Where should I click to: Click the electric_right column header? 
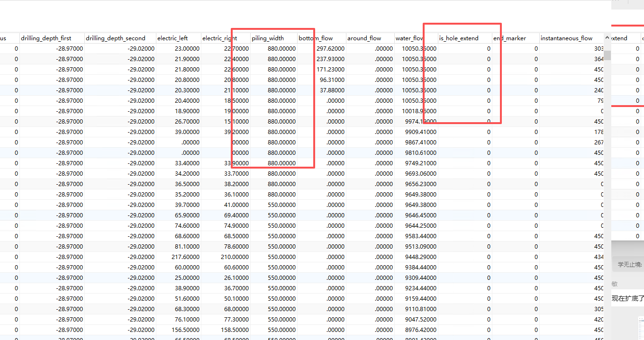coord(219,38)
